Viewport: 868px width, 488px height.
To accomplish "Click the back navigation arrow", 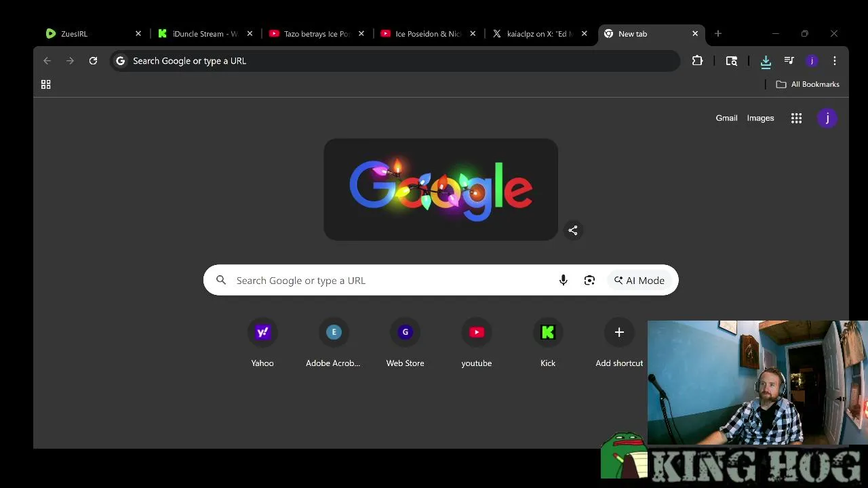I will point(47,61).
